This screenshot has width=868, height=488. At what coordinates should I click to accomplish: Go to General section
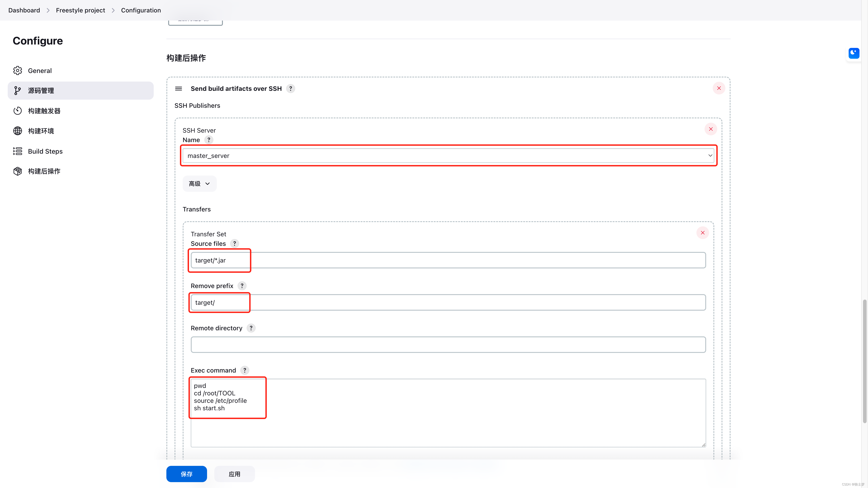click(80, 70)
